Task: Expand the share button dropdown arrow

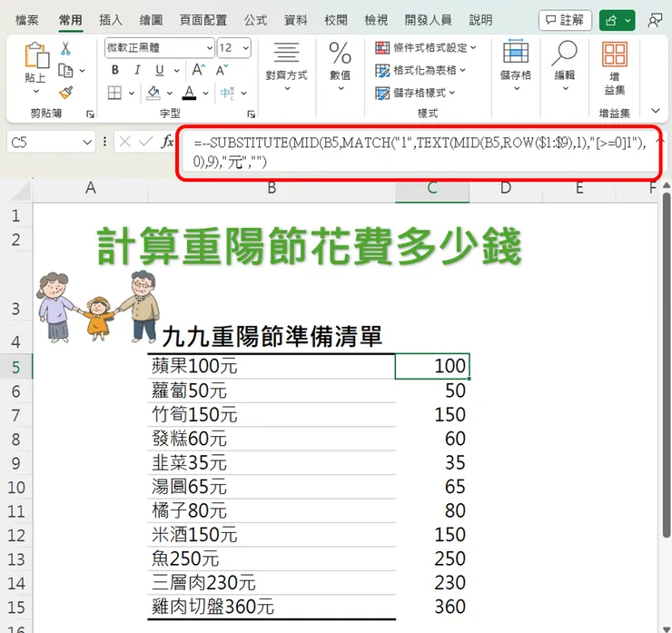Action: pyautogui.click(x=628, y=20)
